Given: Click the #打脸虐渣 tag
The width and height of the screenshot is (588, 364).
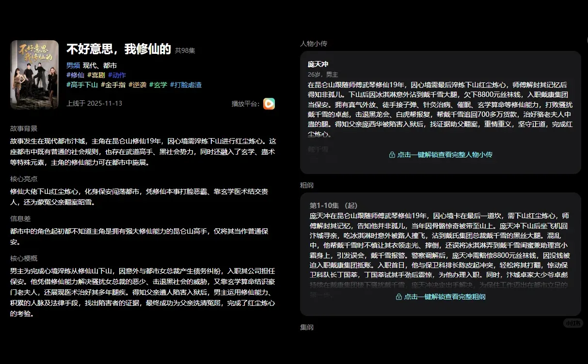Looking at the screenshot, I should click(187, 84).
